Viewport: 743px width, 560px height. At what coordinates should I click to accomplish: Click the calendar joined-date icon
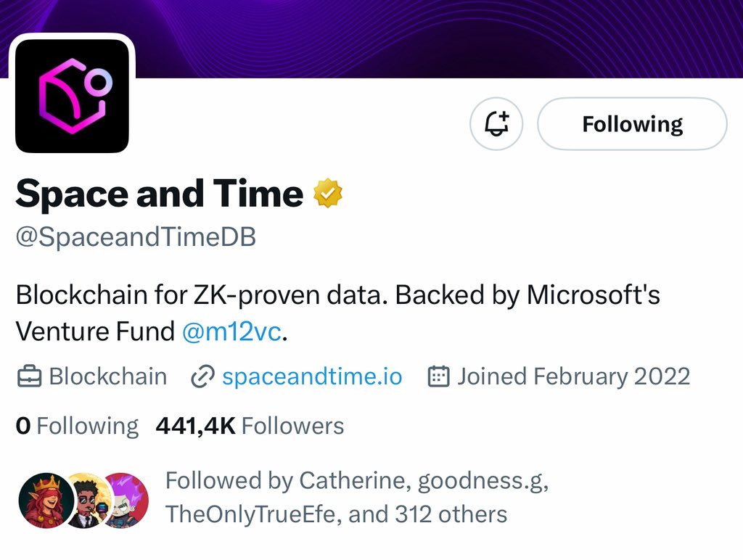(x=438, y=376)
